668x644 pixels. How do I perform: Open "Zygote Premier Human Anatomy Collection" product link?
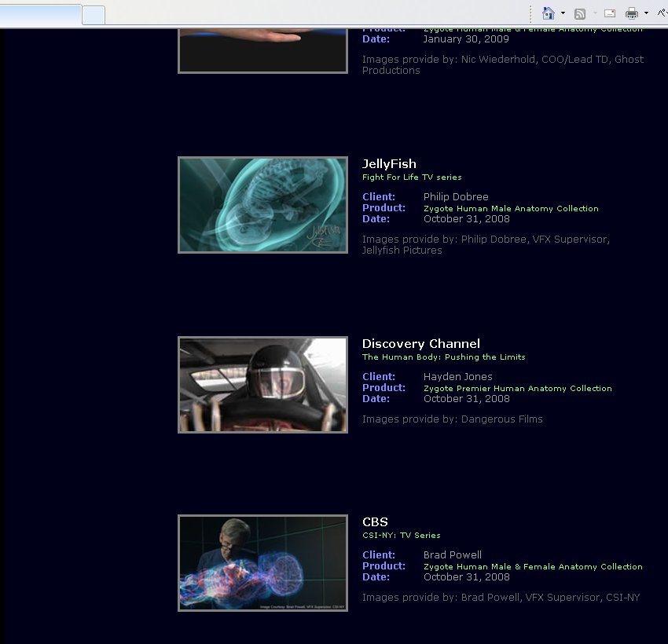coord(518,388)
